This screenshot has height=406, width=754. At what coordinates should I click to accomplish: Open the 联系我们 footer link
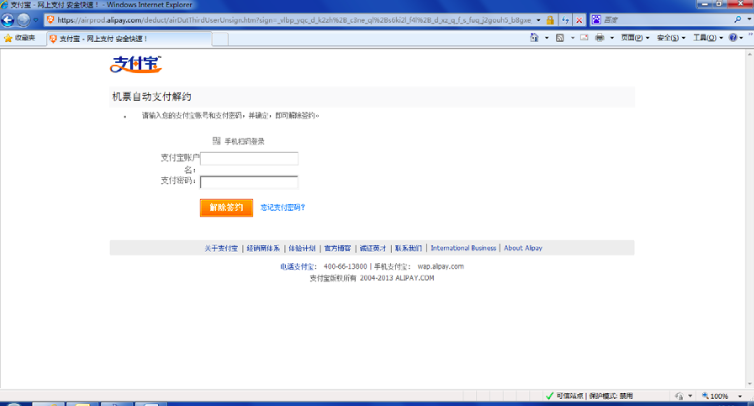(x=408, y=248)
